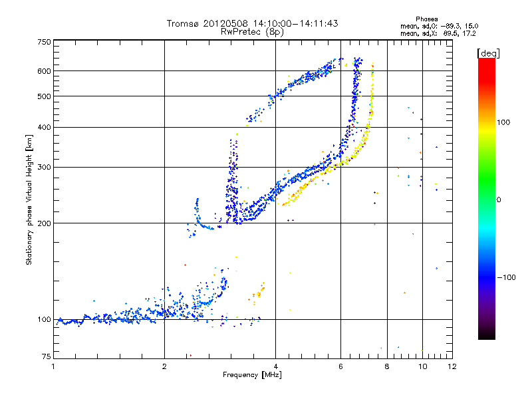Viewport: 532px width, 399px height.
Task: Click the colorbar tick label '0'
Action: (x=499, y=200)
